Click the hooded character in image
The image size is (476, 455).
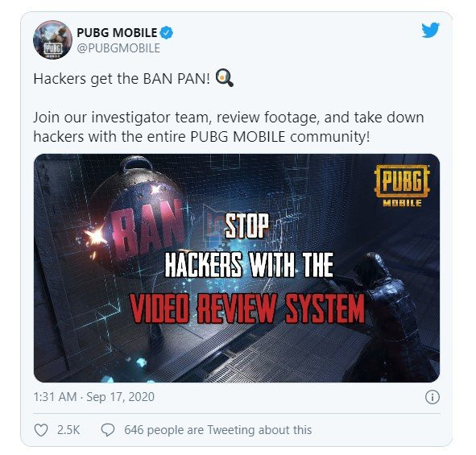coord(388,316)
